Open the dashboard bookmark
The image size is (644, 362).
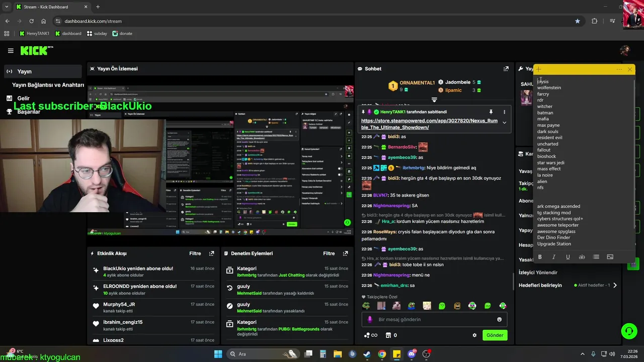pyautogui.click(x=68, y=34)
